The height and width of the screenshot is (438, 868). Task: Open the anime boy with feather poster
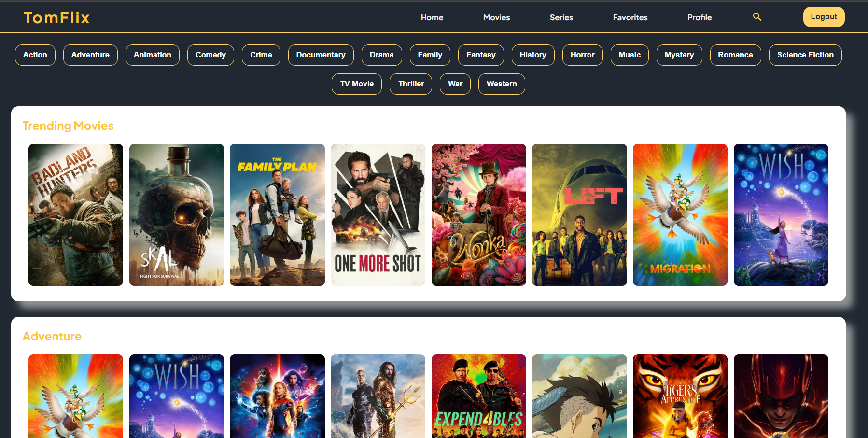579,396
